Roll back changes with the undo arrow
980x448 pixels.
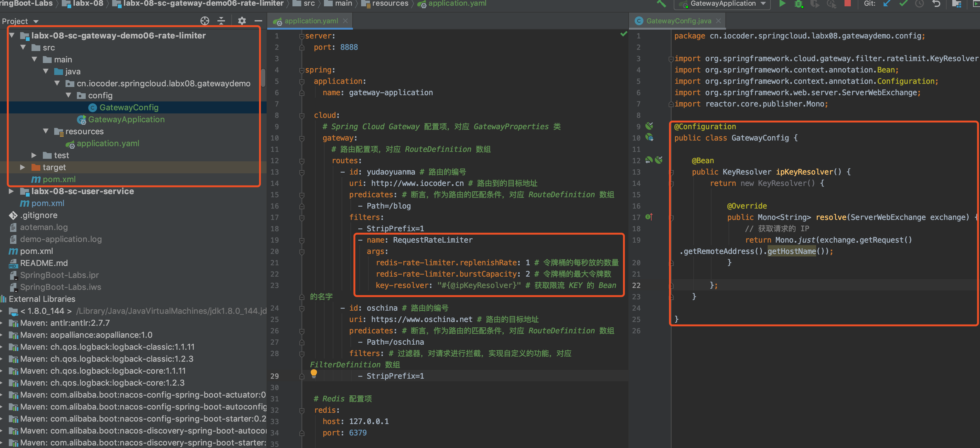[936, 4]
